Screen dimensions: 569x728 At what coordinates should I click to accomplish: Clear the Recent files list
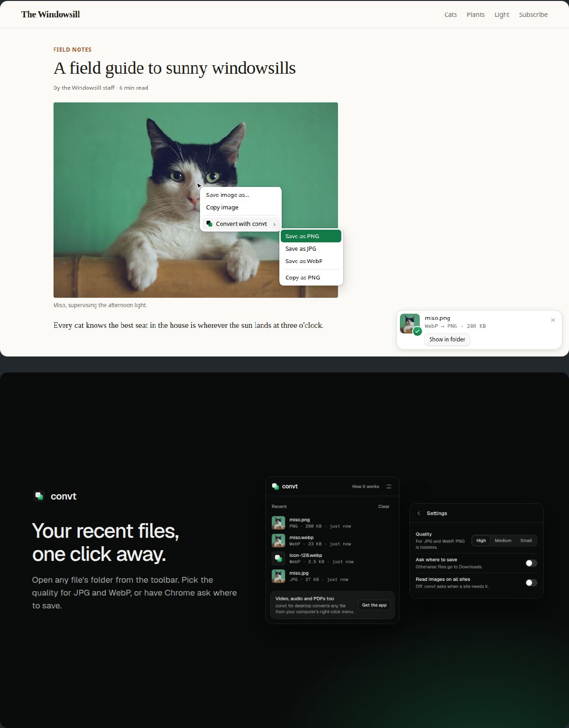[384, 507]
